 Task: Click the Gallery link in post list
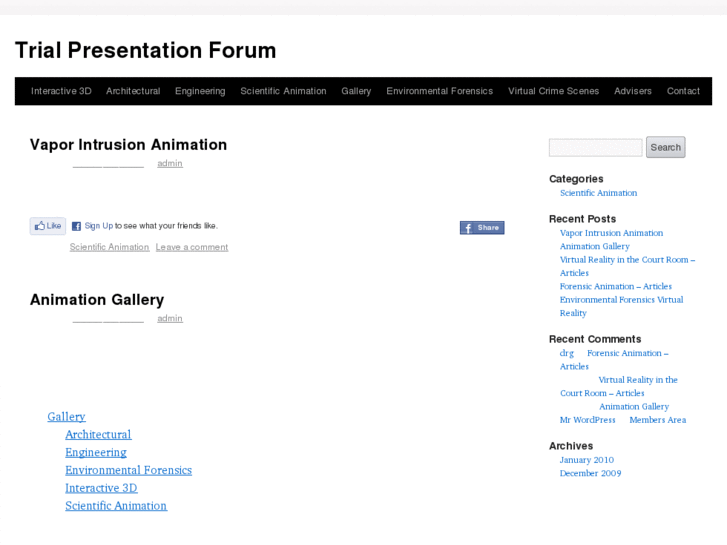[66, 417]
